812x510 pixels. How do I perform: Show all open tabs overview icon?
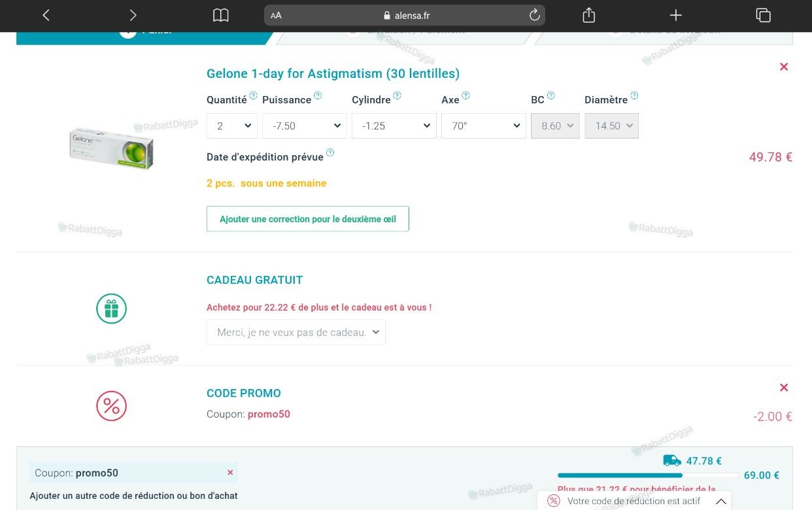tap(763, 15)
